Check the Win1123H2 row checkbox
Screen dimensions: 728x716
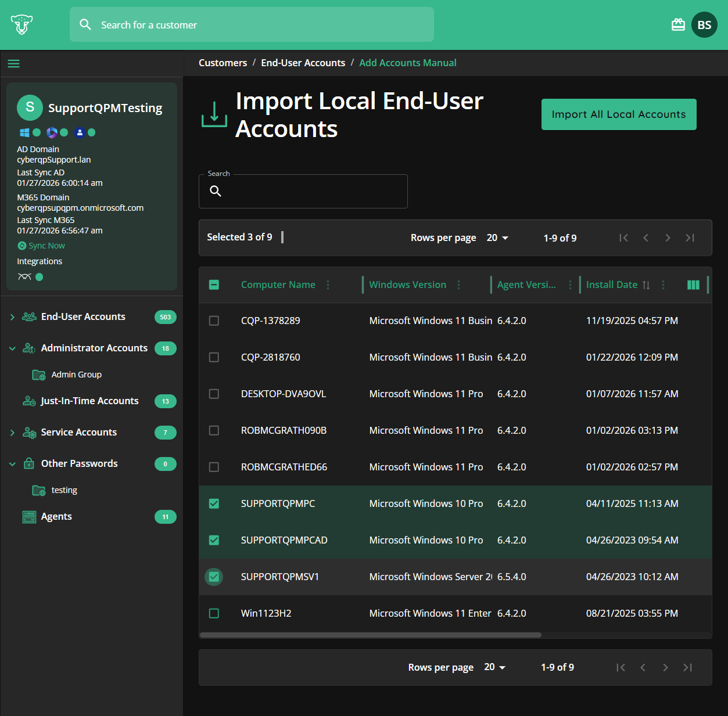[x=214, y=613]
